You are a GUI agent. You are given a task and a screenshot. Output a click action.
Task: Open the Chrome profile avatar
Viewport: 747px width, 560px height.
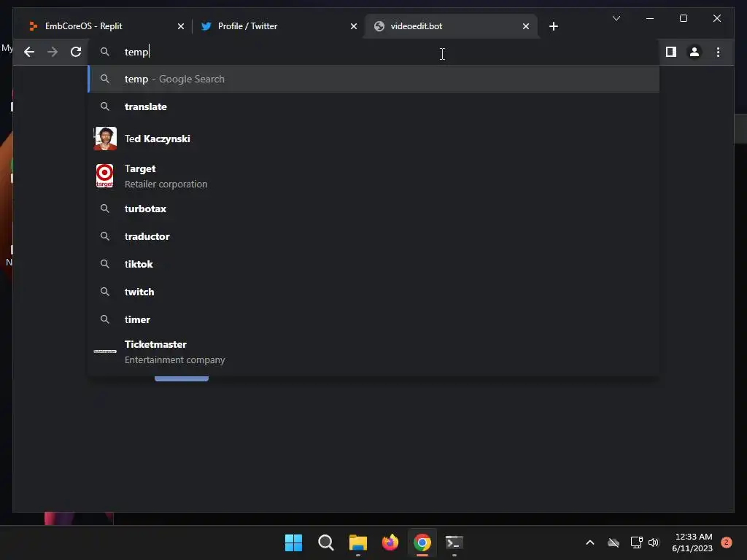[694, 52]
